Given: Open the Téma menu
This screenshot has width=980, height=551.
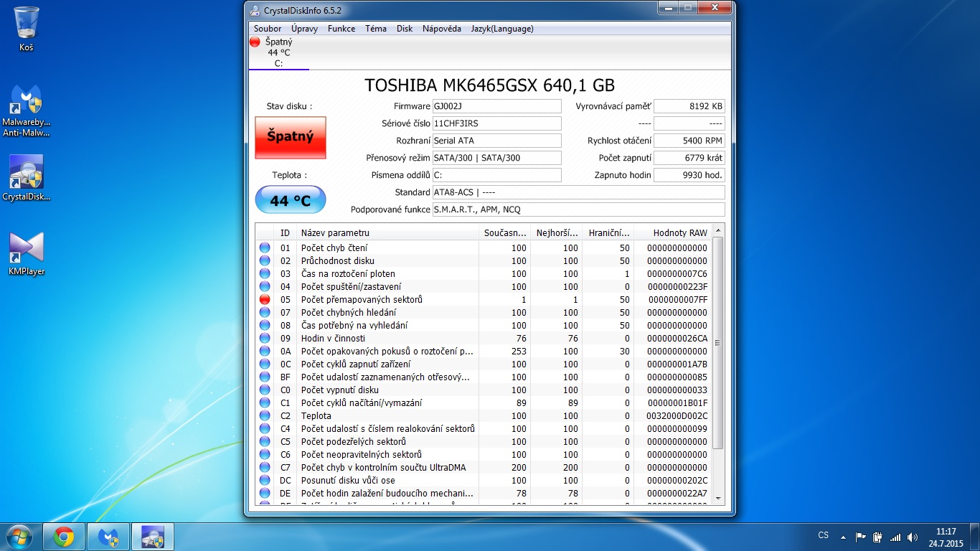Looking at the screenshot, I should [x=376, y=29].
